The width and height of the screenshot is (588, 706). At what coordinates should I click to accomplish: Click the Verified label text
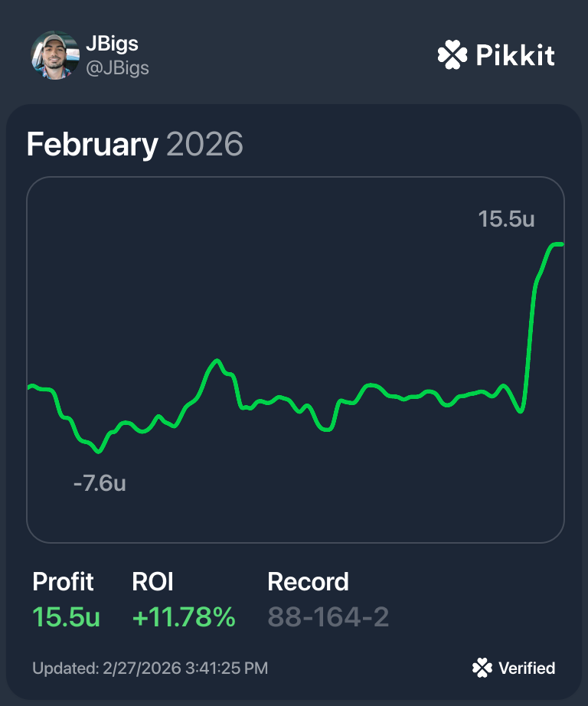click(527, 668)
